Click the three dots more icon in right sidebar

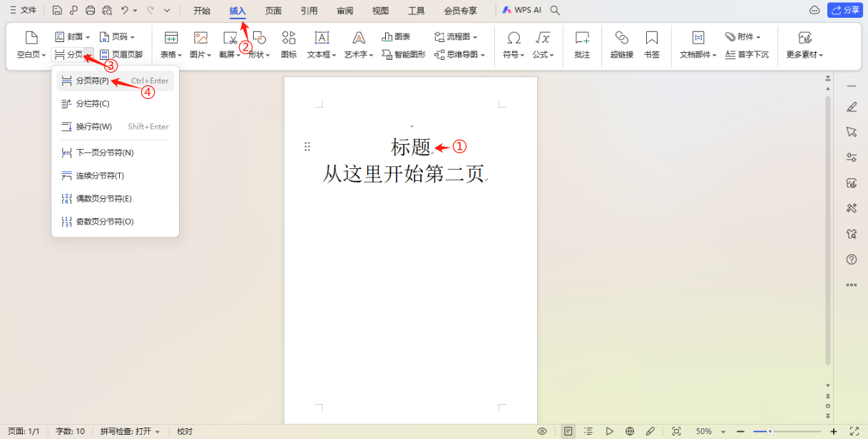(x=852, y=285)
